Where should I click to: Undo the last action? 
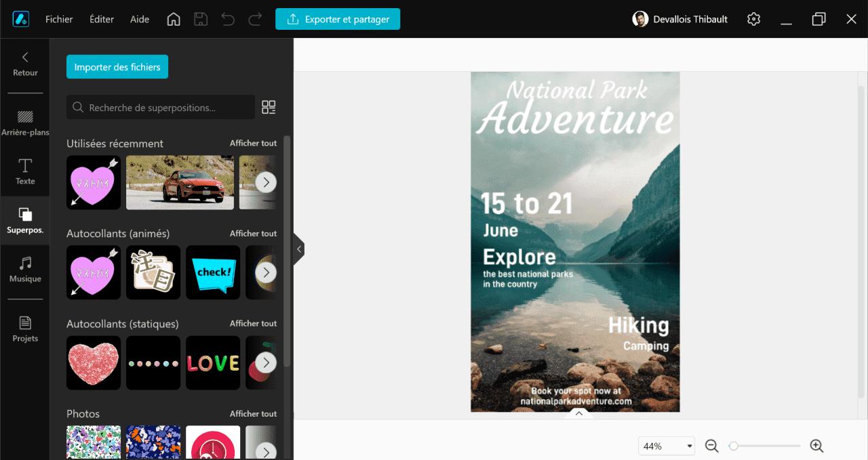(228, 19)
